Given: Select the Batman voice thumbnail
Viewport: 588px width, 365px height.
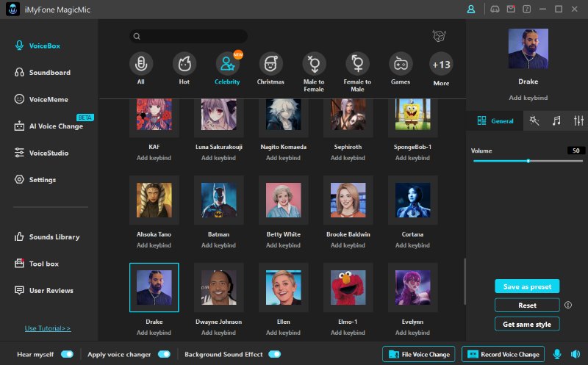Looking at the screenshot, I should [x=218, y=200].
